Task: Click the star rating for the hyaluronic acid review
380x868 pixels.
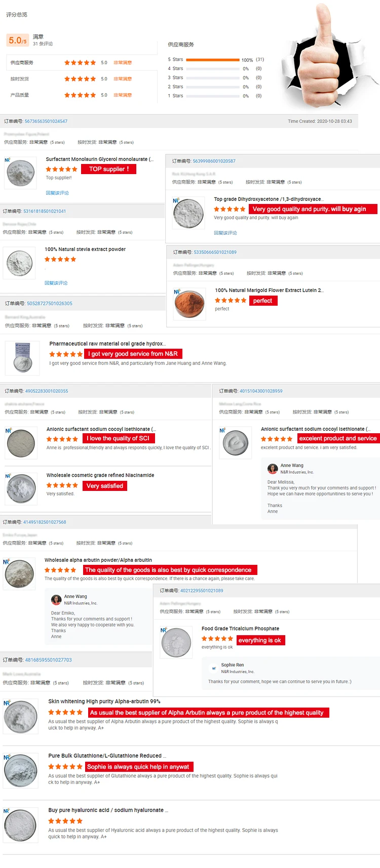Action: tap(65, 821)
